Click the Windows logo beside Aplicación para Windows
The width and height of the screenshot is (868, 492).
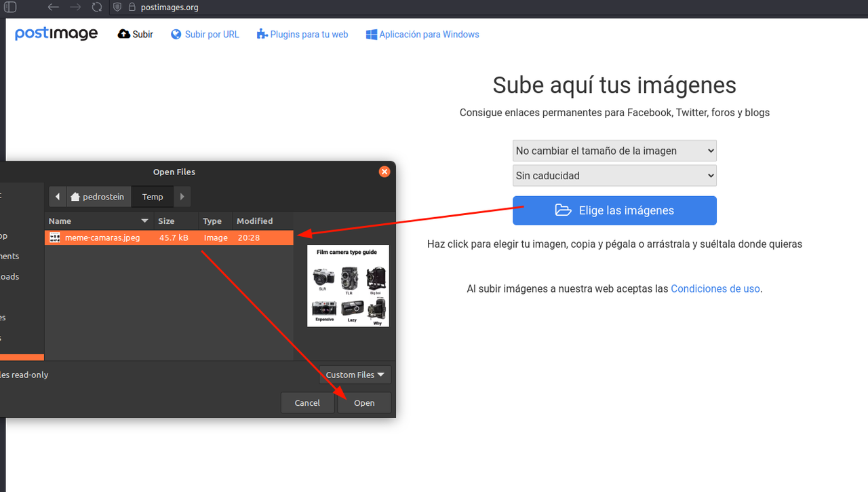[x=371, y=34]
